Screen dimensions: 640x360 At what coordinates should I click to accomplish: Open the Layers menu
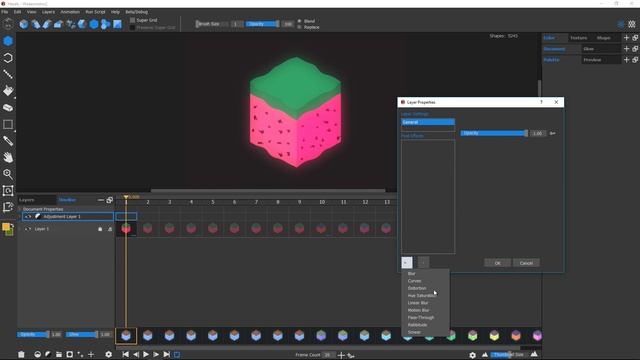point(48,12)
